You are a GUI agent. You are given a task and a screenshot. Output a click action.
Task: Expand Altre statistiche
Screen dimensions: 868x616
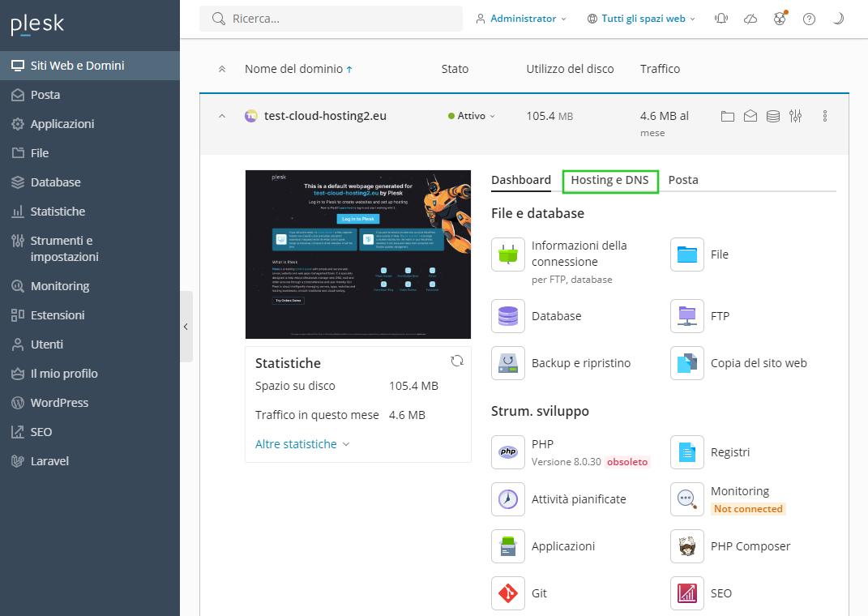click(x=302, y=444)
